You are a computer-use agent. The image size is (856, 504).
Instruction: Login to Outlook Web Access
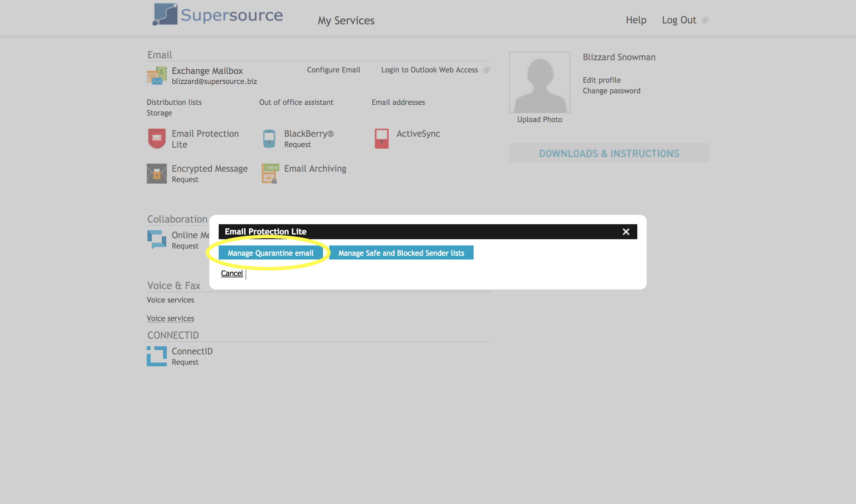pos(429,70)
